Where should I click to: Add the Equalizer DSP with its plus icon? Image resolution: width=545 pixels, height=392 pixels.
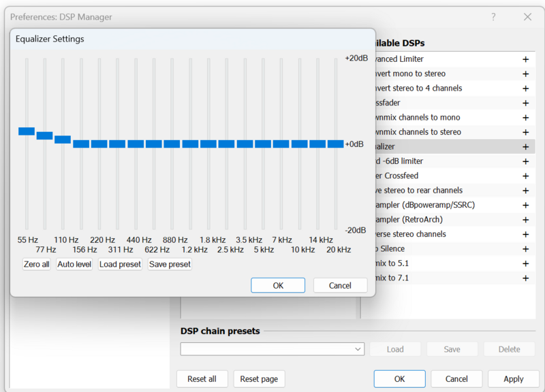point(525,146)
